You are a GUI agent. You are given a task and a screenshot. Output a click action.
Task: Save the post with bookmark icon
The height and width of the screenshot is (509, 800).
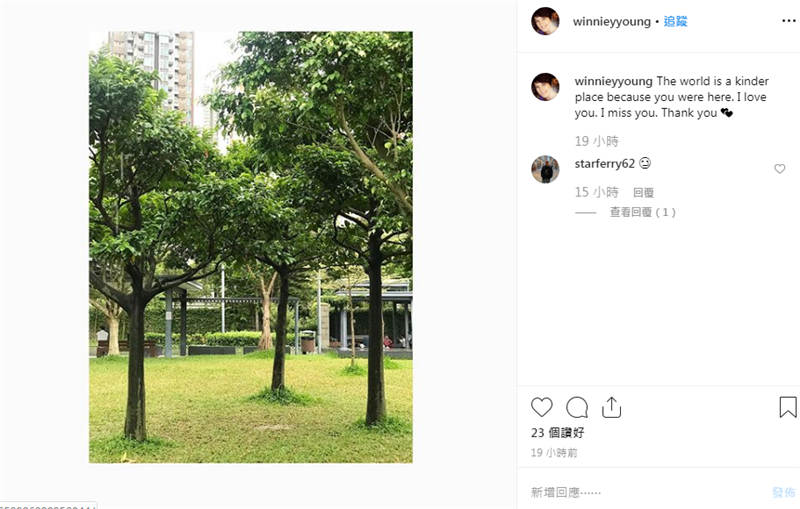tap(788, 408)
